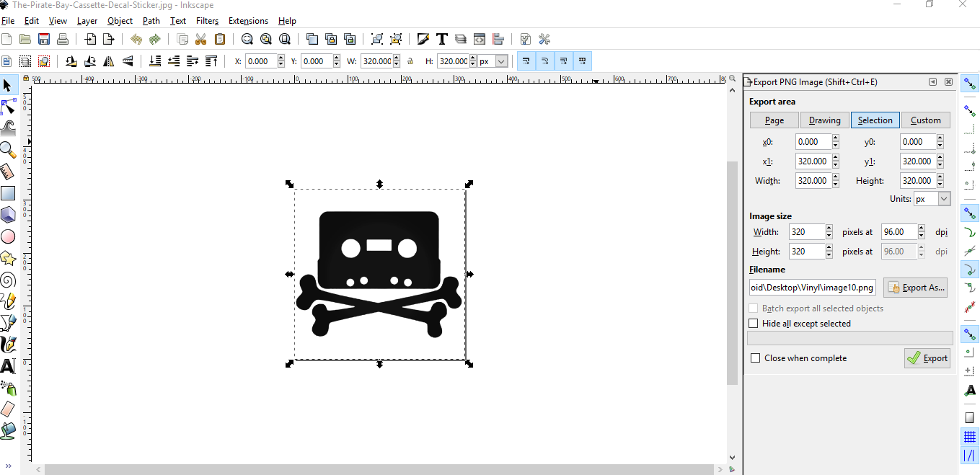Toggle snap to grids icon
Image resolution: width=980 pixels, height=475 pixels.
(970, 436)
